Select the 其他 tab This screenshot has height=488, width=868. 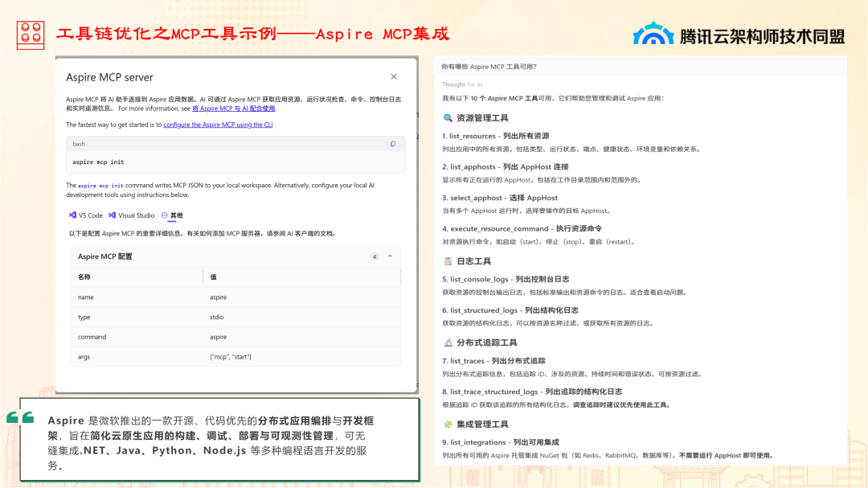172,215
